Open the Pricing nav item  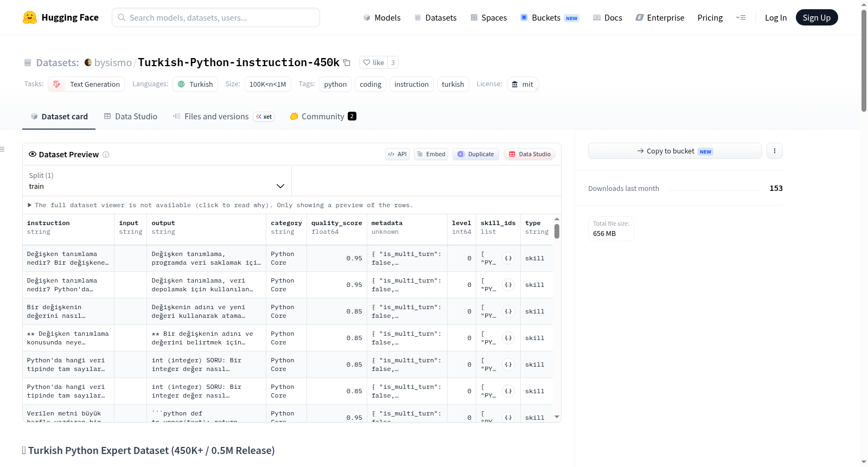click(x=710, y=17)
